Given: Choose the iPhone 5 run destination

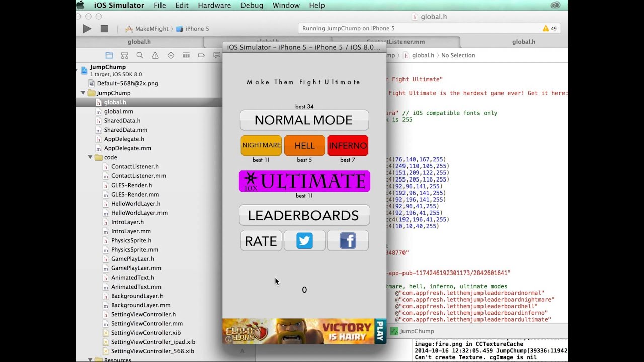Looking at the screenshot, I should click(192, 29).
